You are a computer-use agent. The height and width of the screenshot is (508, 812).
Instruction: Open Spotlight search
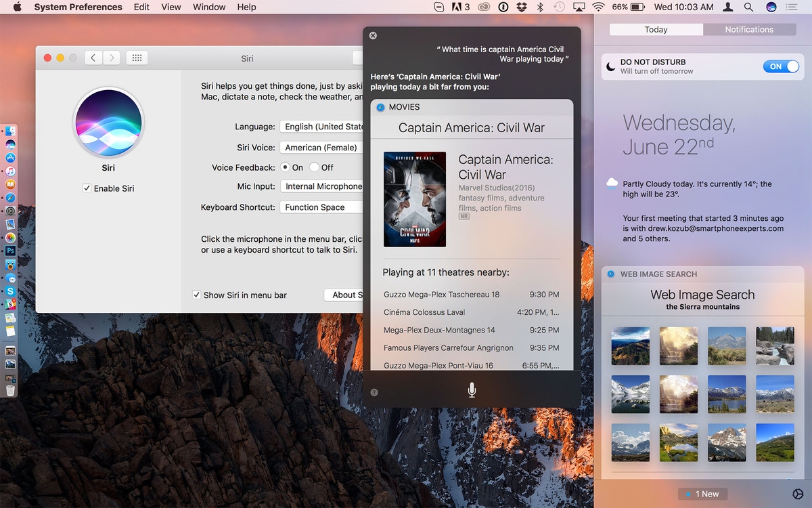click(x=747, y=7)
